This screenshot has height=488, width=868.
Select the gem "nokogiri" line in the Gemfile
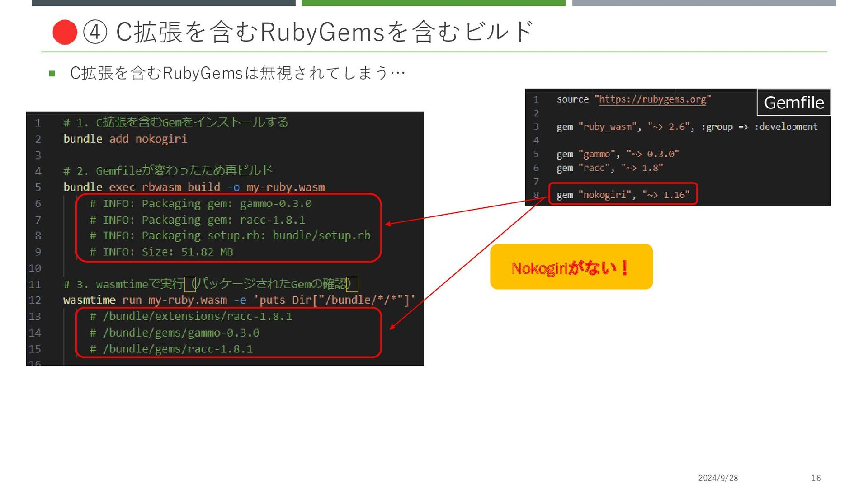623,195
